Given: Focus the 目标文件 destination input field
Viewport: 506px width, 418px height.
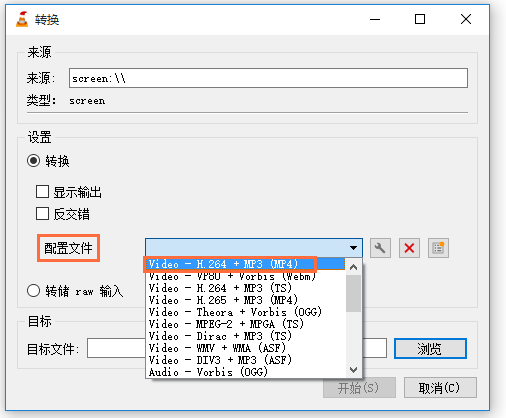Looking at the screenshot, I should (237, 348).
